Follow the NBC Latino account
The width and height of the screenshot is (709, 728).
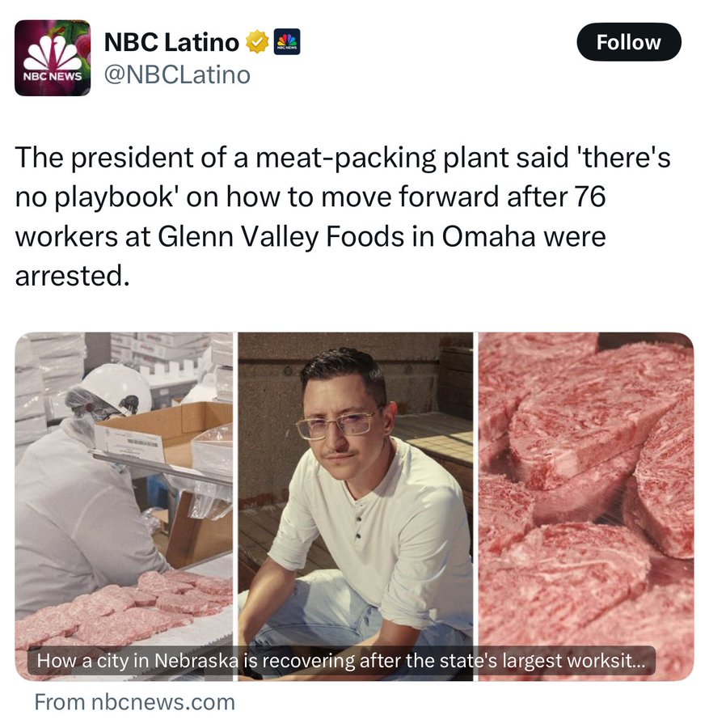(629, 42)
